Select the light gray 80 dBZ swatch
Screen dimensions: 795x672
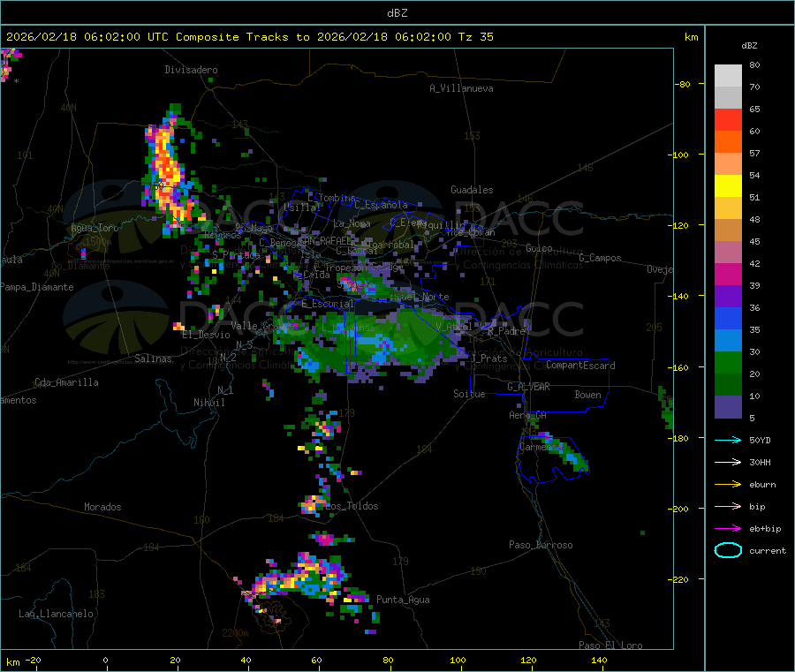pyautogui.click(x=728, y=76)
